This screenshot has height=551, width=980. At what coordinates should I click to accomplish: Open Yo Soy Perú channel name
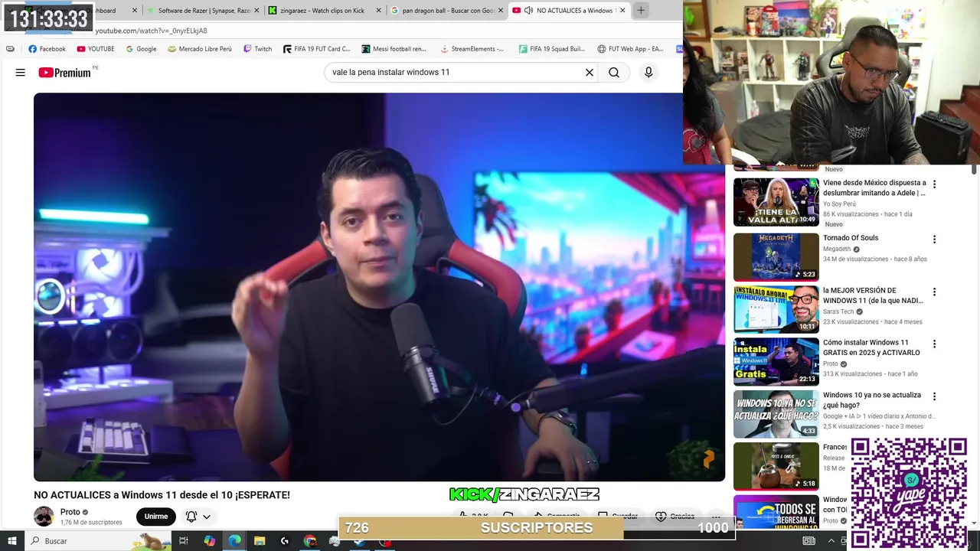click(839, 204)
